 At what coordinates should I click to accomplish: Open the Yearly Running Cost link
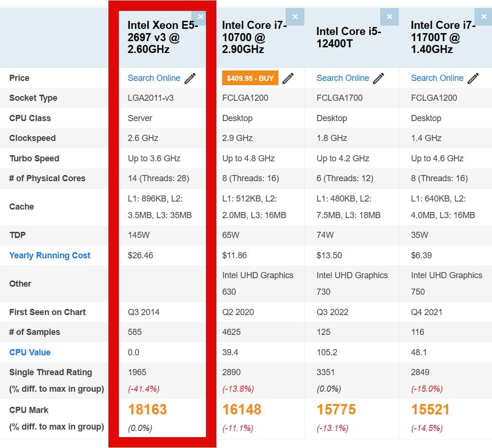click(x=50, y=255)
